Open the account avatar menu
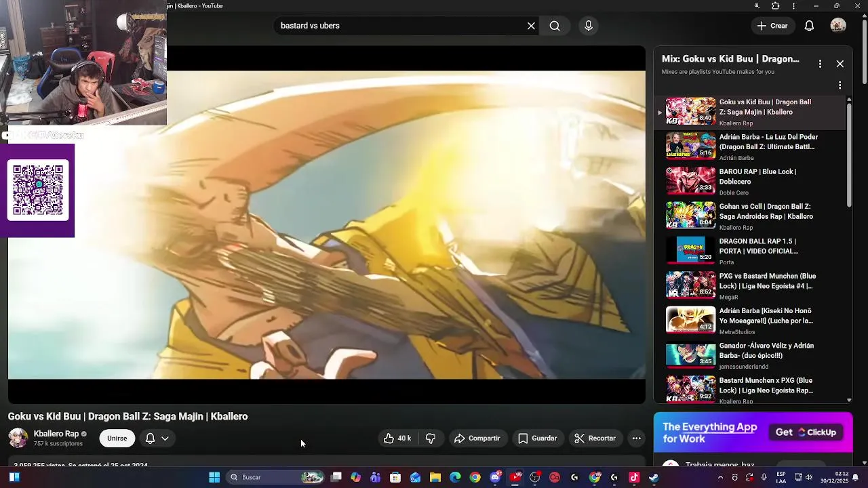The image size is (868, 488). coord(838,26)
